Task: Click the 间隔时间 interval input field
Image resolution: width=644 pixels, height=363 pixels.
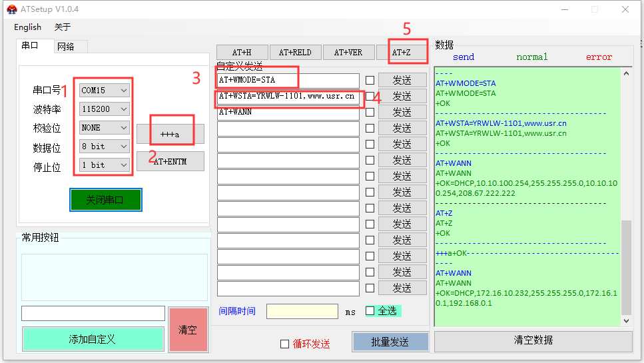Action: [x=302, y=312]
